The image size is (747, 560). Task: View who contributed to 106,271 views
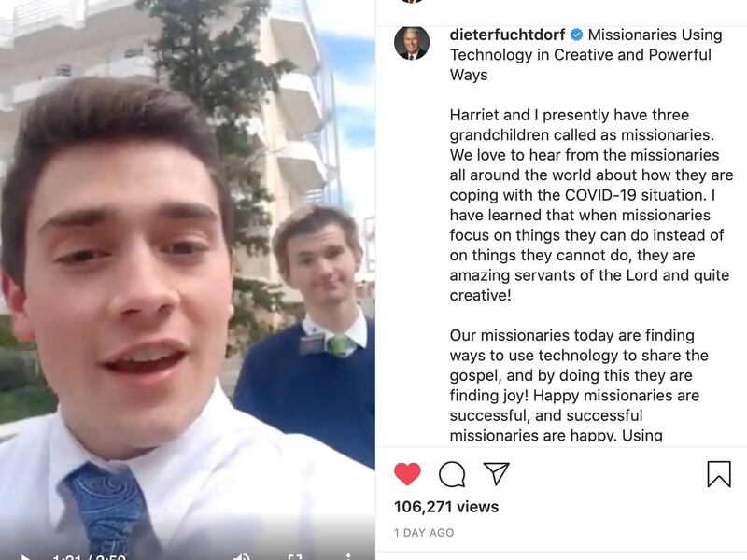pos(446,507)
